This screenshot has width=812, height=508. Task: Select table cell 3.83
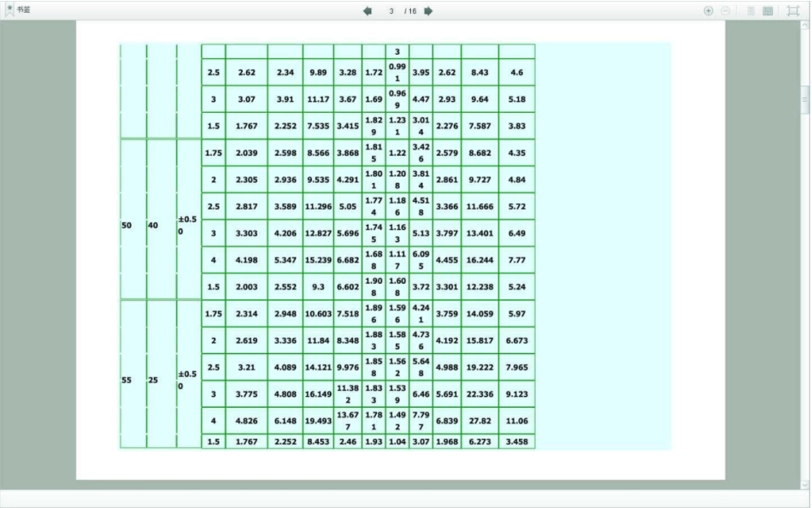pos(517,126)
